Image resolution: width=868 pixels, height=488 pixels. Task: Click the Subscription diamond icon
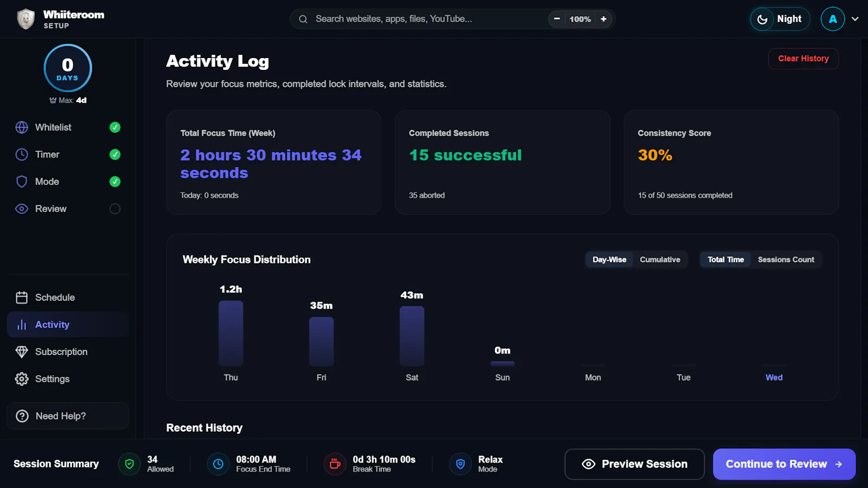coord(22,352)
